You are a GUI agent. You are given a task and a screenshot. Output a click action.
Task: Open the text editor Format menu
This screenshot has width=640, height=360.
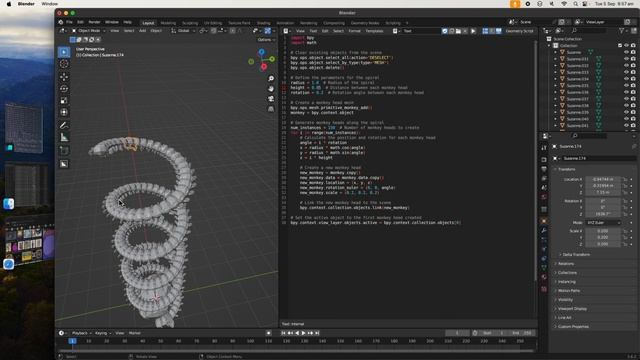click(x=354, y=31)
